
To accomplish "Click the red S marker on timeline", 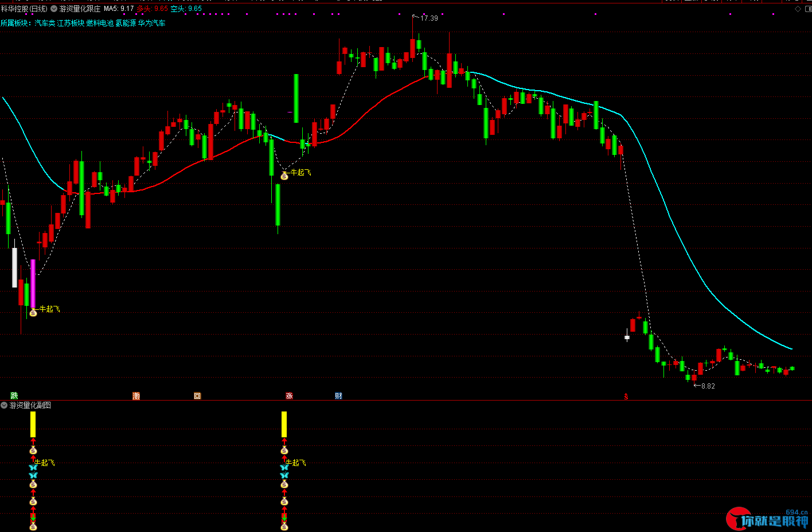I will (x=626, y=397).
